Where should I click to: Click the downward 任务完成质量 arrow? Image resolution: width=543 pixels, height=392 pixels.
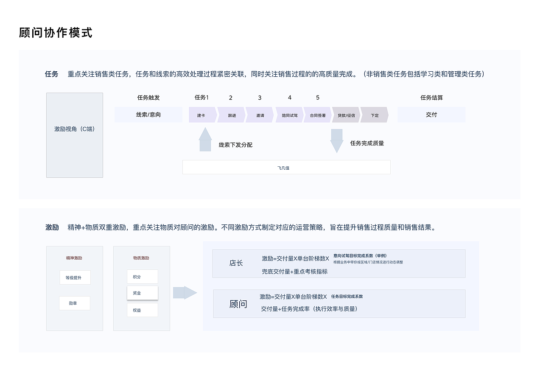337,140
